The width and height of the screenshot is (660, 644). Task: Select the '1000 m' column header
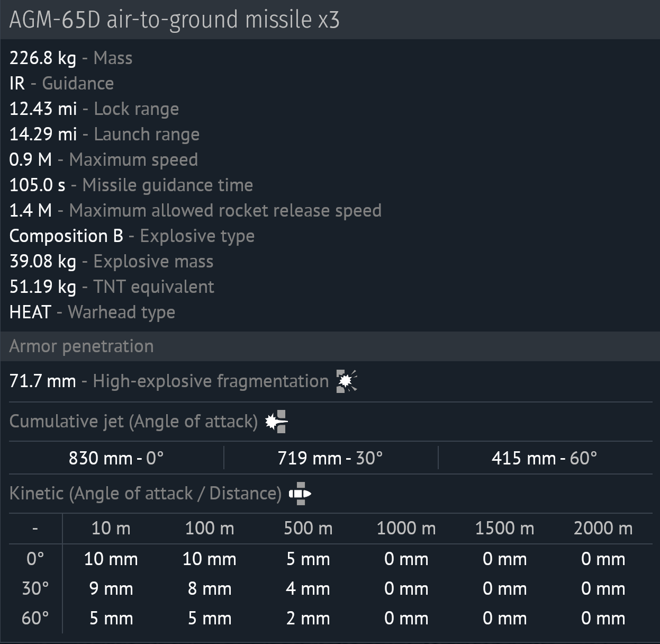[406, 528]
